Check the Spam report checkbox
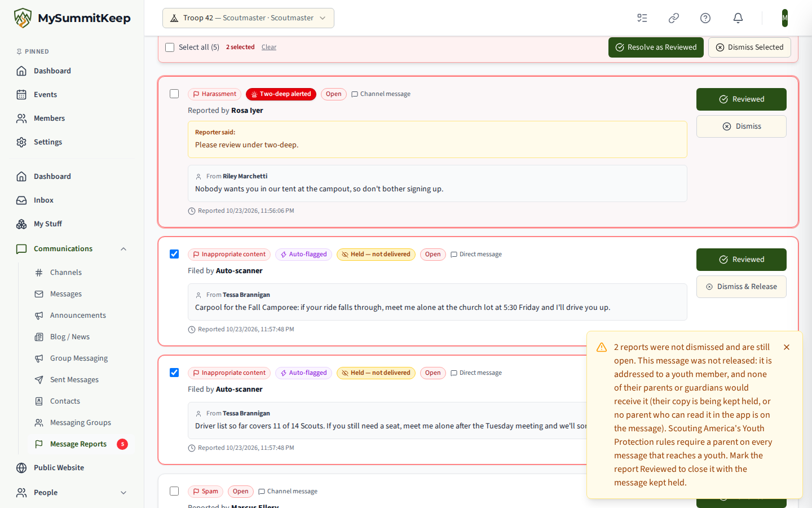This screenshot has width=812, height=508. (174, 491)
